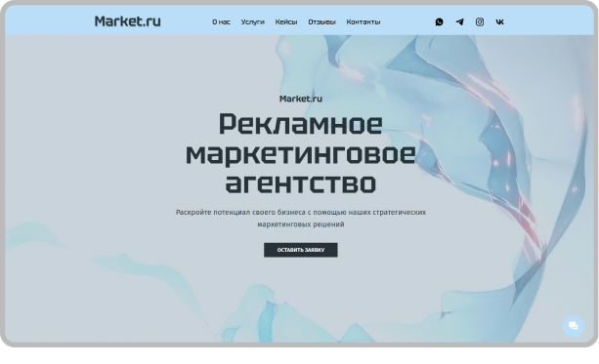599x364 pixels.
Task: Open the «Кейсы» menu item
Action: tap(286, 22)
